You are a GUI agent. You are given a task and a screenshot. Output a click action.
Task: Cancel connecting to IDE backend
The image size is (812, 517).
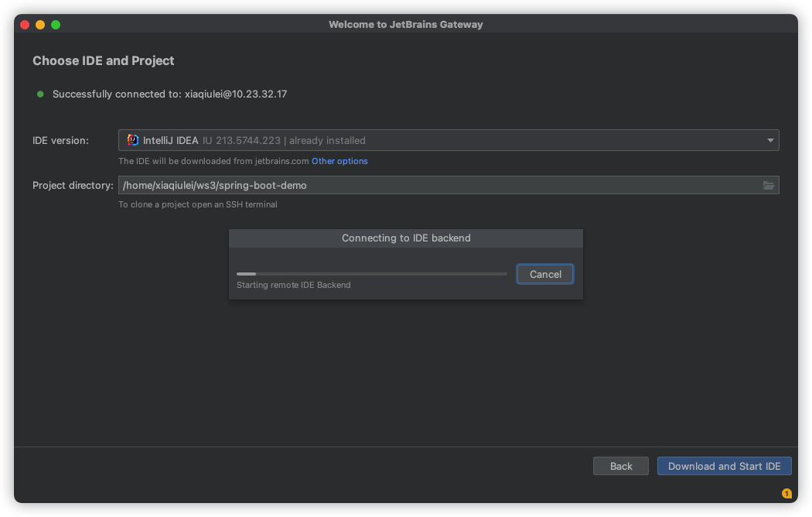click(x=544, y=274)
